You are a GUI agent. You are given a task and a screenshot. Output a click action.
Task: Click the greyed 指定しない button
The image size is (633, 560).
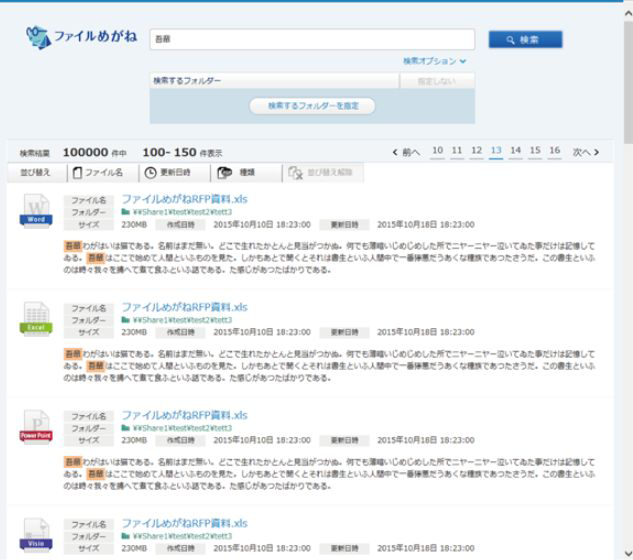coord(437,81)
